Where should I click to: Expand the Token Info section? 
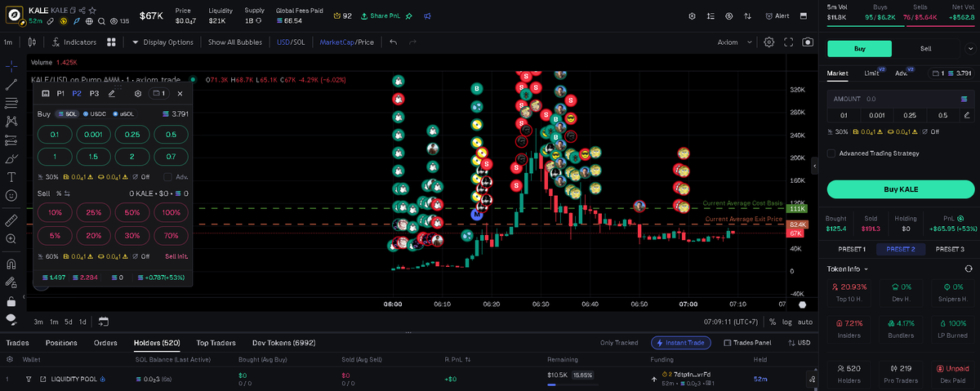[847, 269]
